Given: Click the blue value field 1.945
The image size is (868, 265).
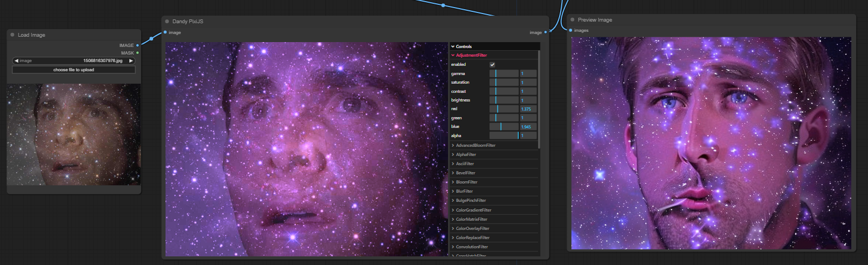Looking at the screenshot, I should 528,127.
